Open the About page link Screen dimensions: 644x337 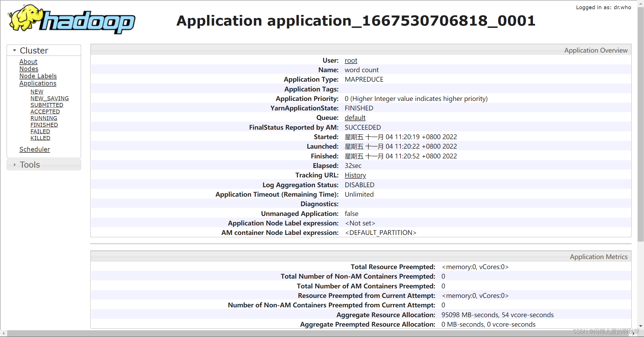pyautogui.click(x=28, y=62)
